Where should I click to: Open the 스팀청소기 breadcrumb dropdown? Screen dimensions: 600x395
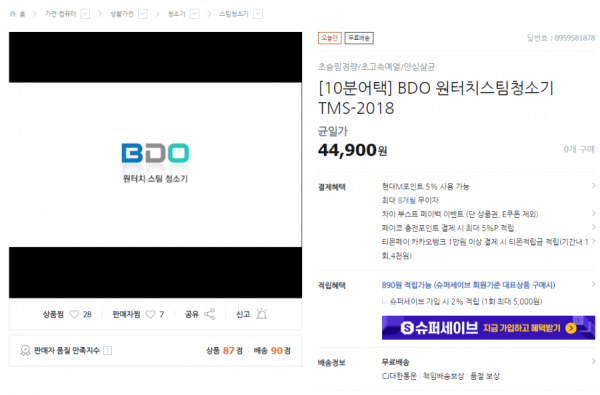[258, 14]
